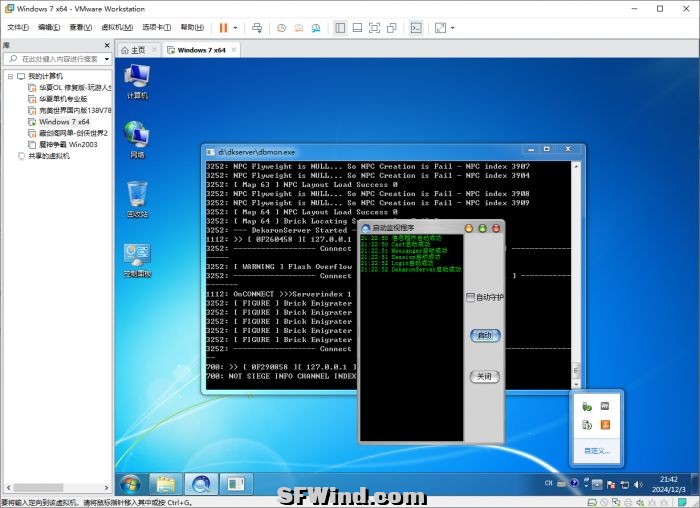Toggle the 自动守护 checkbox
Image resolution: width=700 pixels, height=508 pixels.
click(470, 297)
